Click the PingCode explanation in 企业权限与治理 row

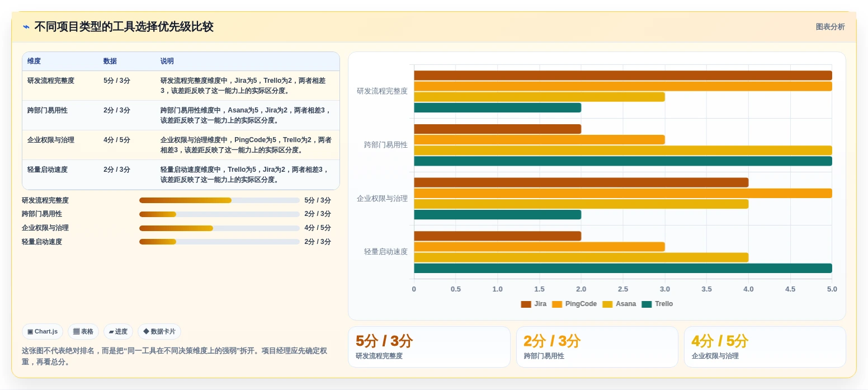pyautogui.click(x=246, y=145)
